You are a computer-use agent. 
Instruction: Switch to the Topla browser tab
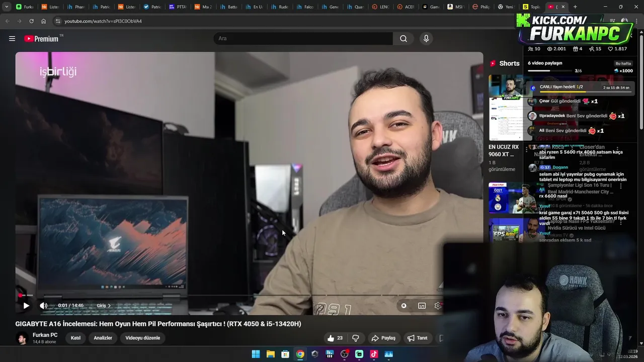532,7
